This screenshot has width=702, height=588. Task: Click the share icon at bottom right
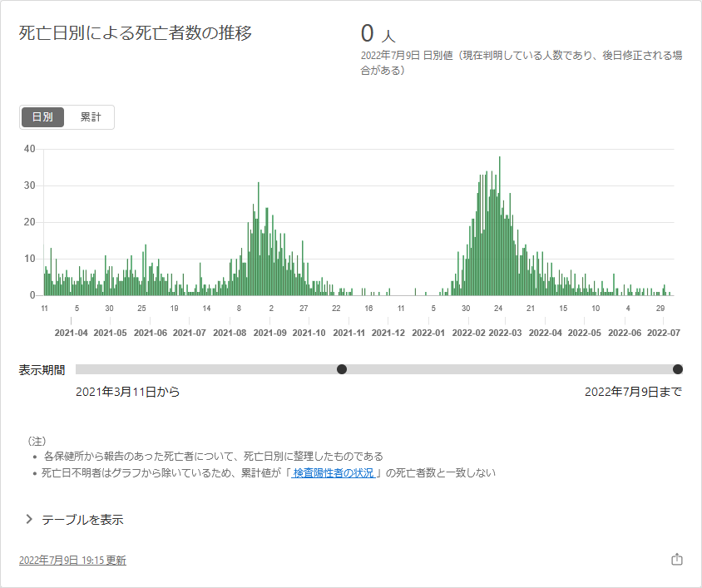click(x=676, y=560)
